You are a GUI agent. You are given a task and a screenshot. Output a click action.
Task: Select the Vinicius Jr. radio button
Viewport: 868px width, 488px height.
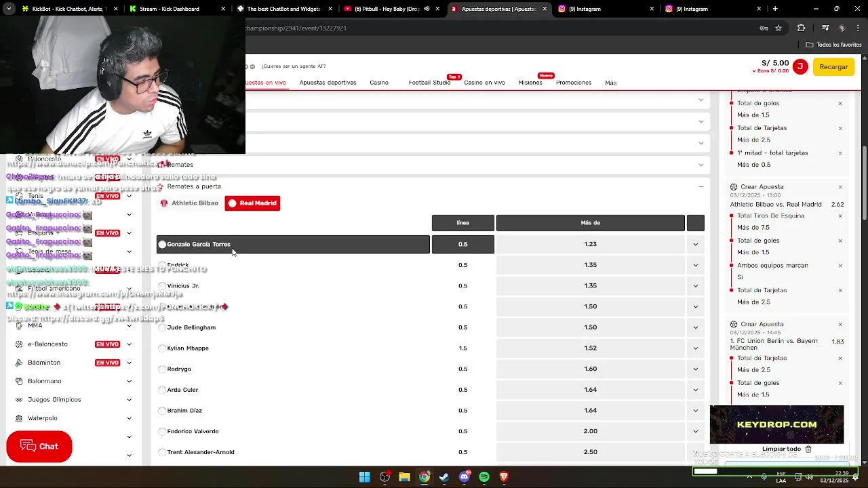click(162, 286)
